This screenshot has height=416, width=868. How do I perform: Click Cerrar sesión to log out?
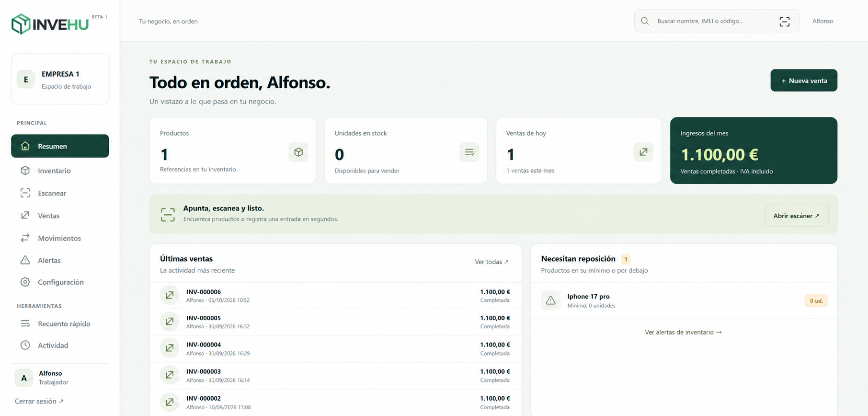[39, 401]
